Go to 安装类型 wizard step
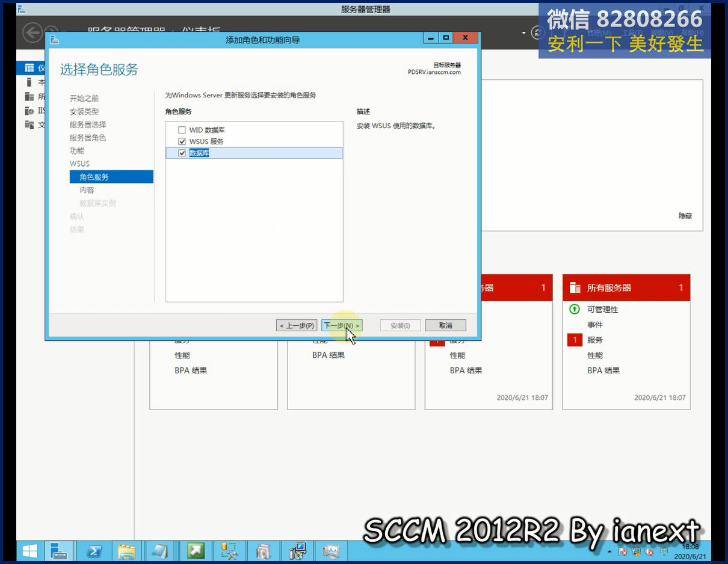This screenshot has width=728, height=564. pyautogui.click(x=84, y=112)
